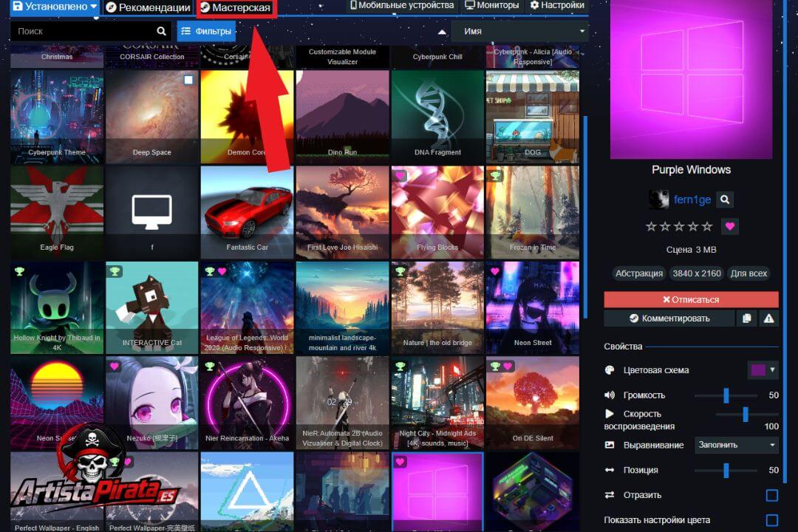Image resolution: width=798 pixels, height=532 pixels.
Task: Click the wallpaper grid scrollbar
Action: click(585, 216)
